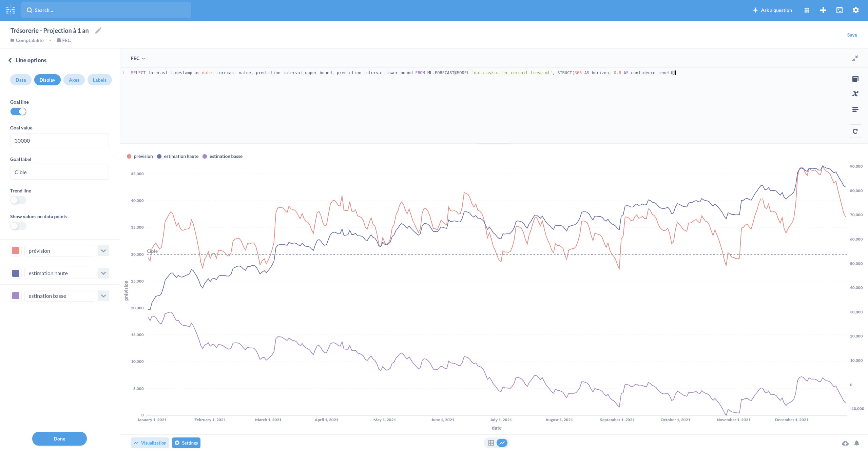Open the data reference book icon
Image resolution: width=868 pixels, height=451 pixels.
point(855,79)
